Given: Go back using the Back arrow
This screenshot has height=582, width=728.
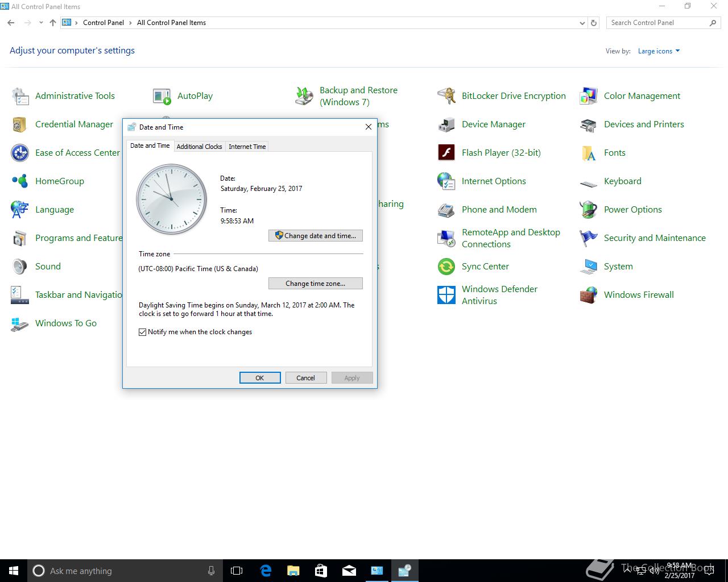Looking at the screenshot, I should pyautogui.click(x=11, y=23).
